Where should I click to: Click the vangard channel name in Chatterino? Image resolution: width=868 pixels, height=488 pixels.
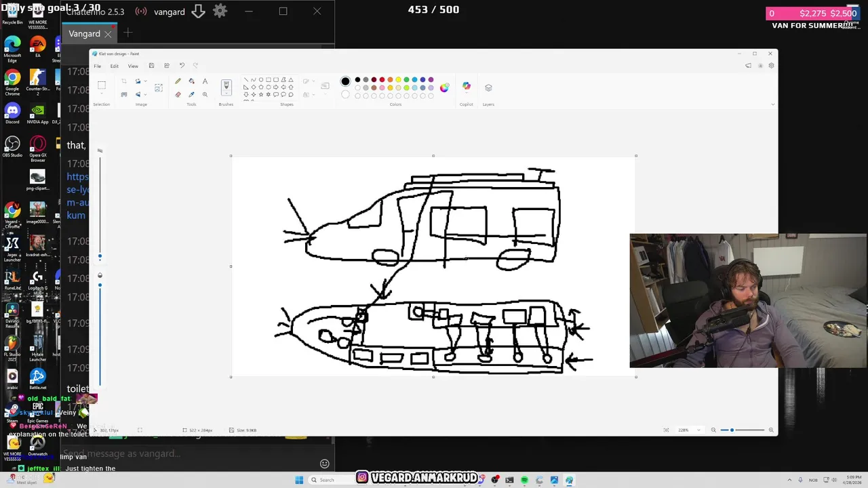pos(170,12)
